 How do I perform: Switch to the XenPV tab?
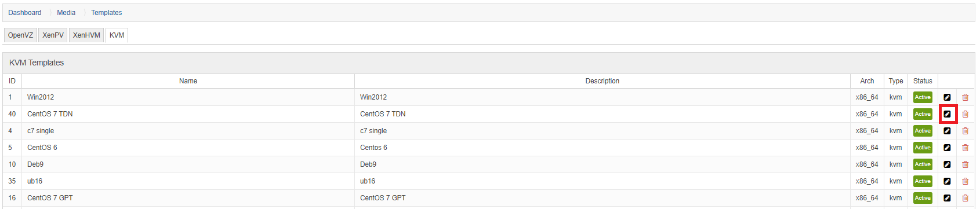click(x=53, y=35)
